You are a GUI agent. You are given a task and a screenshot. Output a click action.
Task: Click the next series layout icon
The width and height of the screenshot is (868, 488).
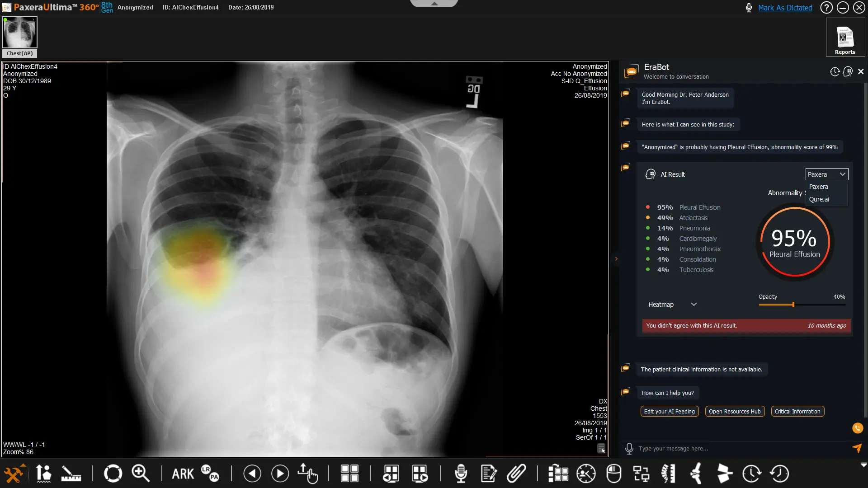pos(420,474)
